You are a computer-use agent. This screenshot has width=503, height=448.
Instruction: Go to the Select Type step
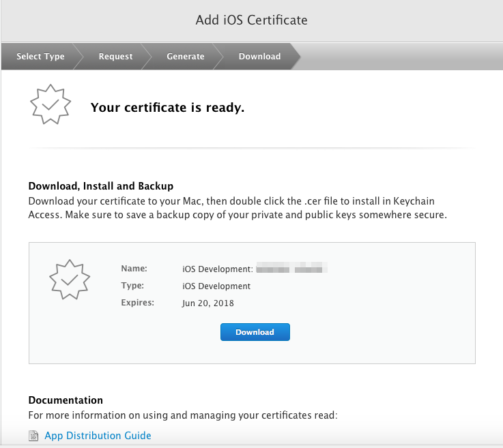tap(40, 57)
